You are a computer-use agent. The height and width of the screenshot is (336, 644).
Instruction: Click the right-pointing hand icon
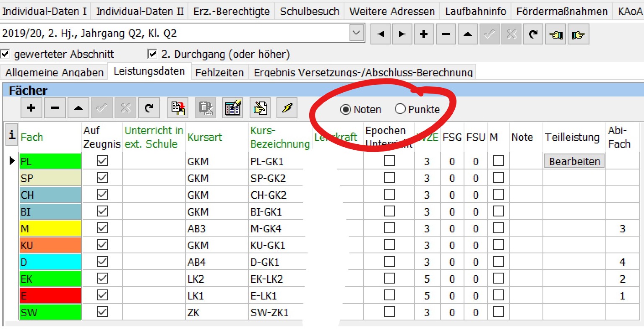pos(578,34)
